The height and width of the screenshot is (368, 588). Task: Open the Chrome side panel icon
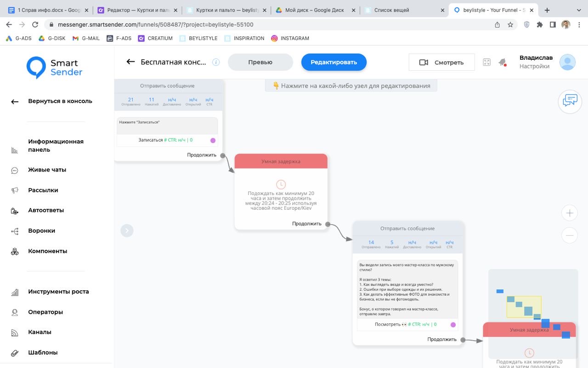[x=553, y=25]
